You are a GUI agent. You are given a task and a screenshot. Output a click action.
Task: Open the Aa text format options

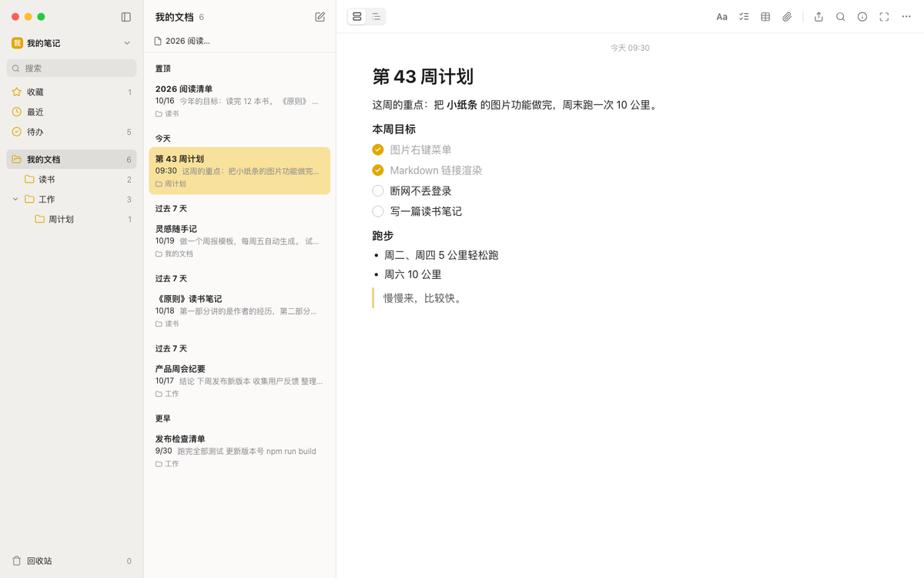pyautogui.click(x=722, y=17)
